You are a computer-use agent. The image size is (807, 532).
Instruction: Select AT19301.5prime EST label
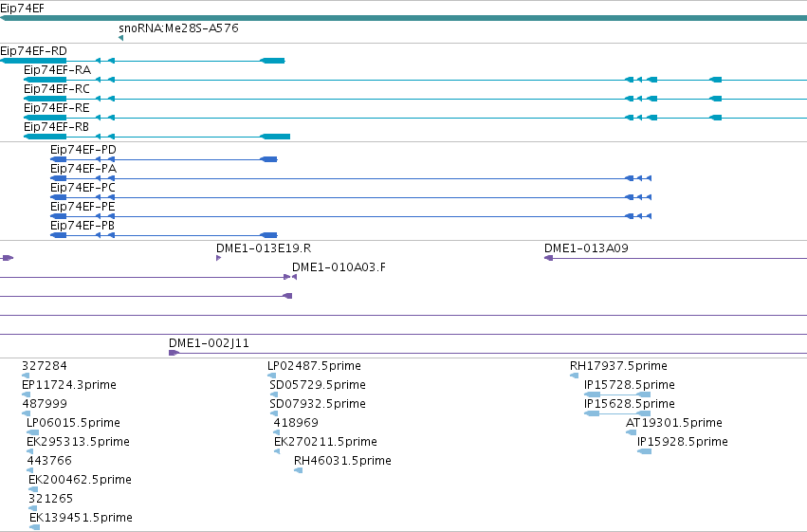(x=673, y=423)
